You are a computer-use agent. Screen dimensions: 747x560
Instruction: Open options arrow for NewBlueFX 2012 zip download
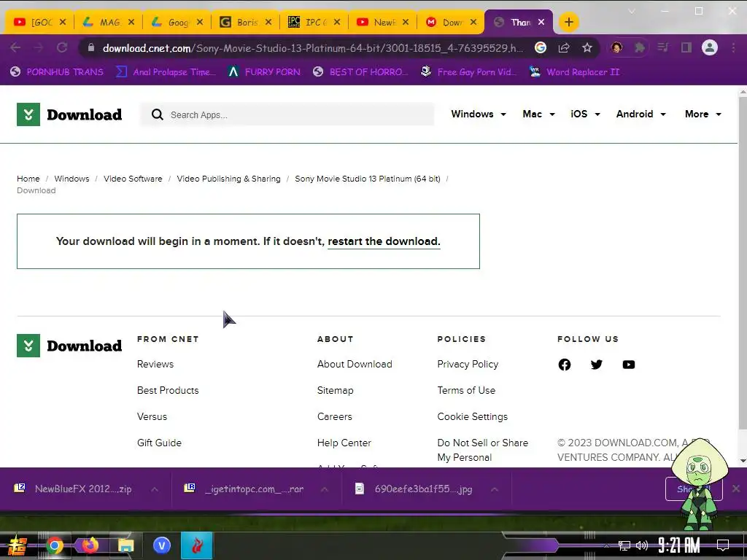tap(155, 489)
